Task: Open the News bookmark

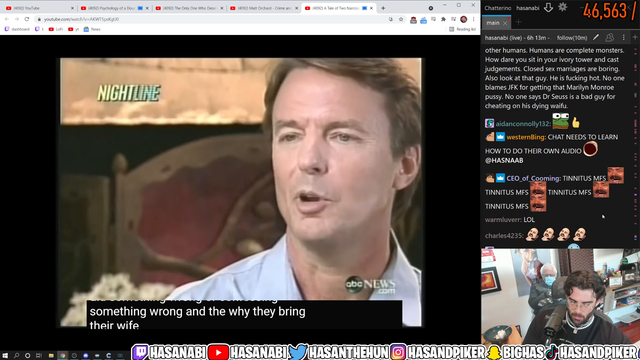Action: (92, 29)
